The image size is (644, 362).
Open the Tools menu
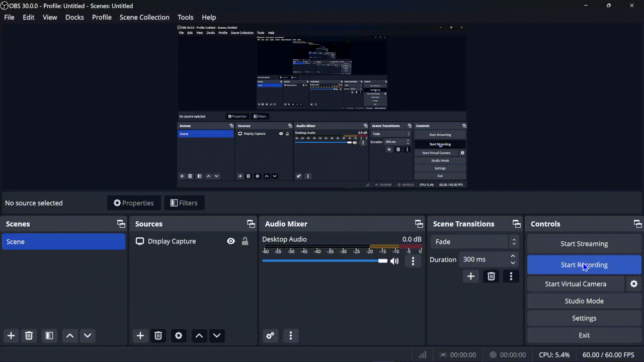point(185,17)
